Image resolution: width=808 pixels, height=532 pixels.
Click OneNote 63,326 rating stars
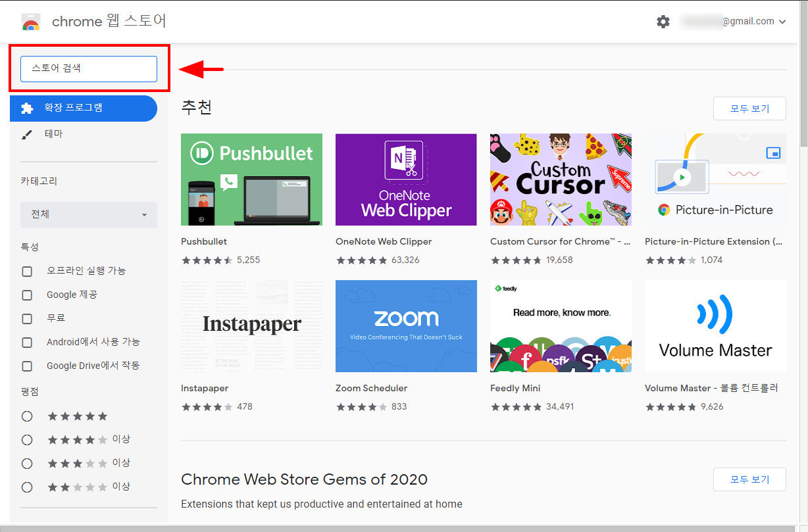(x=362, y=260)
